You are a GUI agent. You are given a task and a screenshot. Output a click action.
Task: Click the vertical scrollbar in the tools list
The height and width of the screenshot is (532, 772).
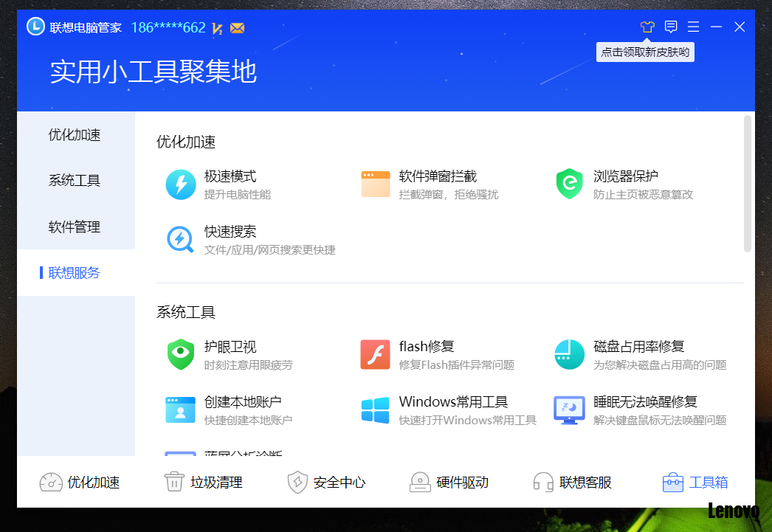(748, 184)
